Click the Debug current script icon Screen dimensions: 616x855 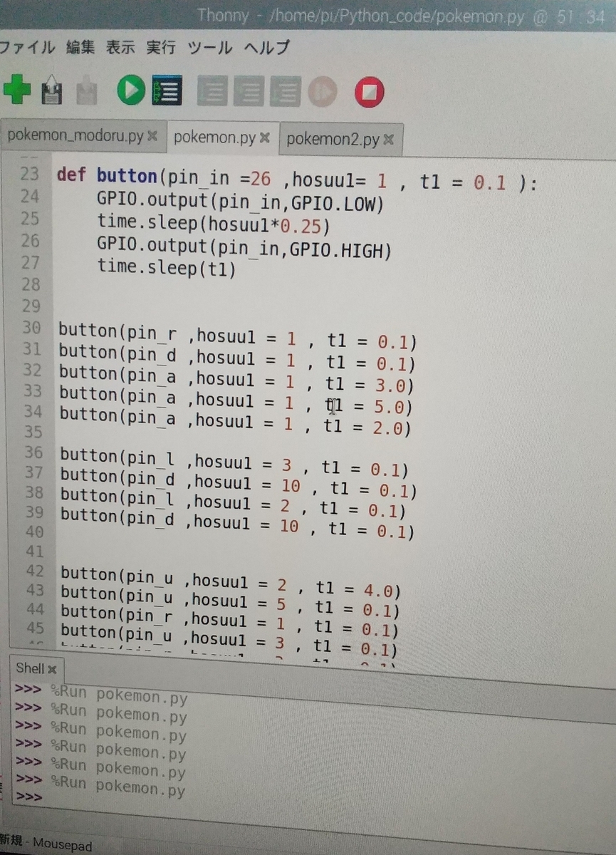tap(167, 91)
